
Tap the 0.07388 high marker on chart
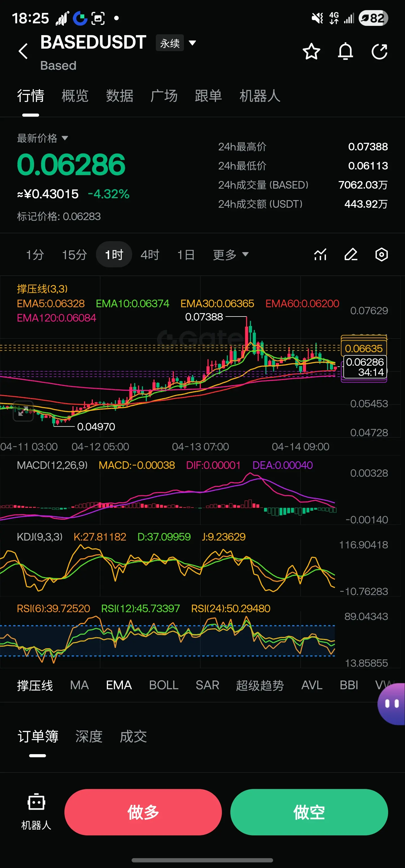pyautogui.click(x=204, y=317)
